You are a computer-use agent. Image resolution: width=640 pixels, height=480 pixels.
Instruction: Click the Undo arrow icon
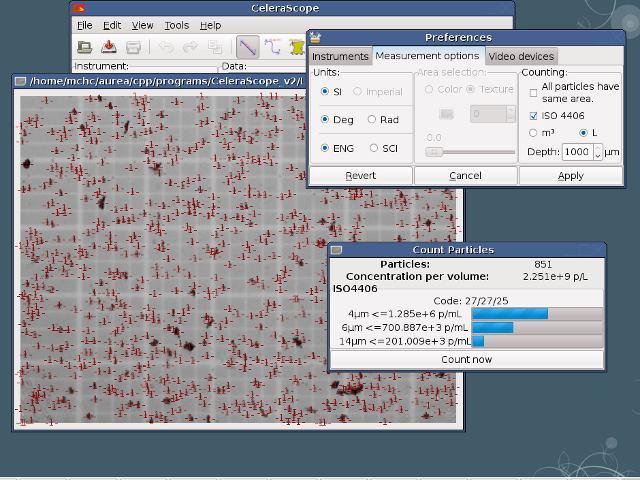tap(166, 47)
